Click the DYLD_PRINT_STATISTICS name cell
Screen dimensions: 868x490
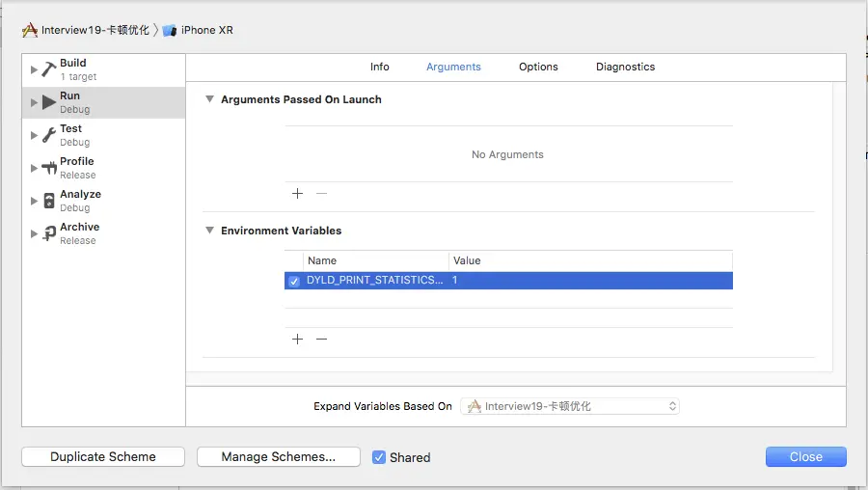[375, 280]
